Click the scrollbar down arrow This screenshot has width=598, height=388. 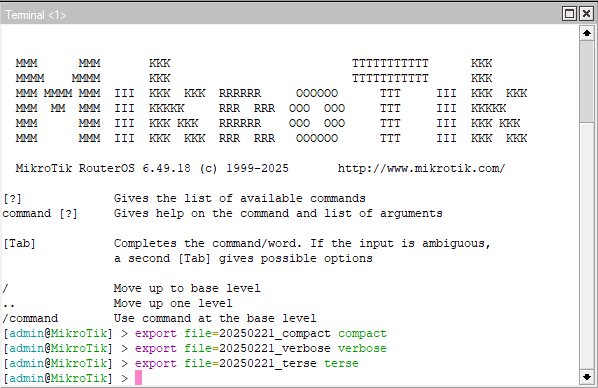(x=587, y=377)
